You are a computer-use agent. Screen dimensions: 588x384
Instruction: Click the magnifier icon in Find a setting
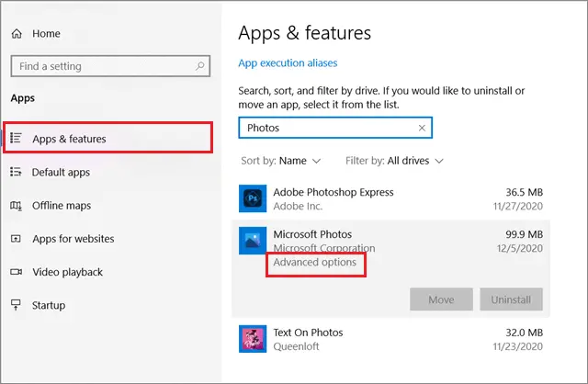(200, 66)
